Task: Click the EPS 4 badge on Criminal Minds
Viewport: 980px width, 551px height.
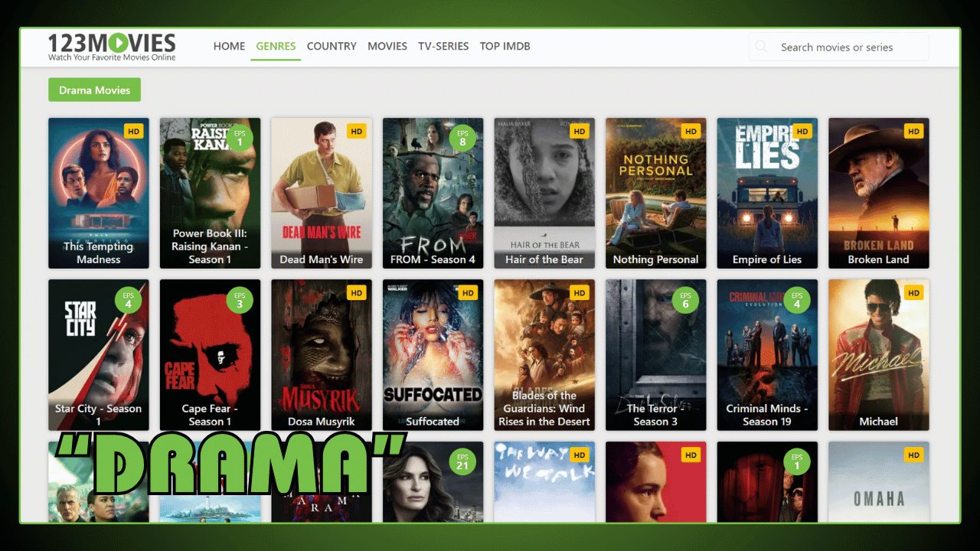Action: pyautogui.click(x=797, y=299)
